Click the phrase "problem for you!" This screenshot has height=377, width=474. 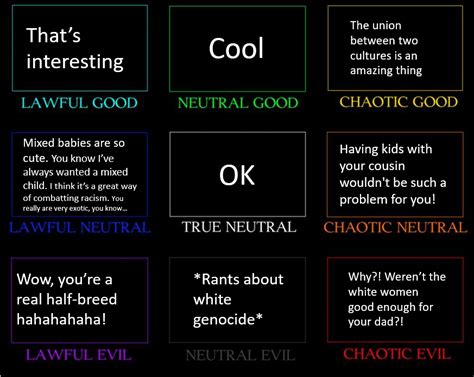pyautogui.click(x=388, y=199)
